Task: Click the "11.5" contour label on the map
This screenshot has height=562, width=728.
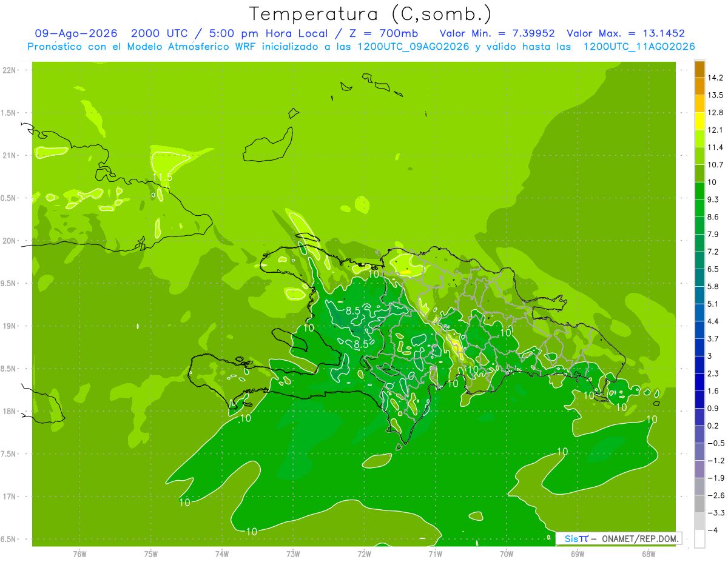Action: [x=163, y=177]
